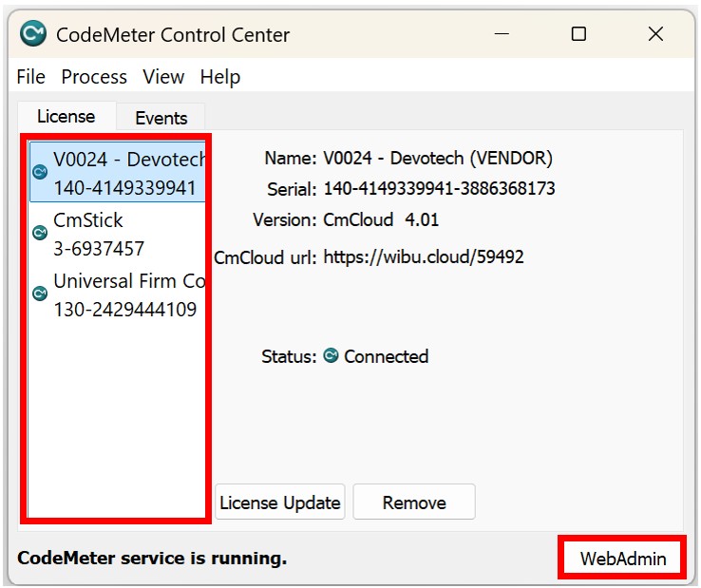
Task: Click serial 130-2429444109 in the list
Action: 125,310
